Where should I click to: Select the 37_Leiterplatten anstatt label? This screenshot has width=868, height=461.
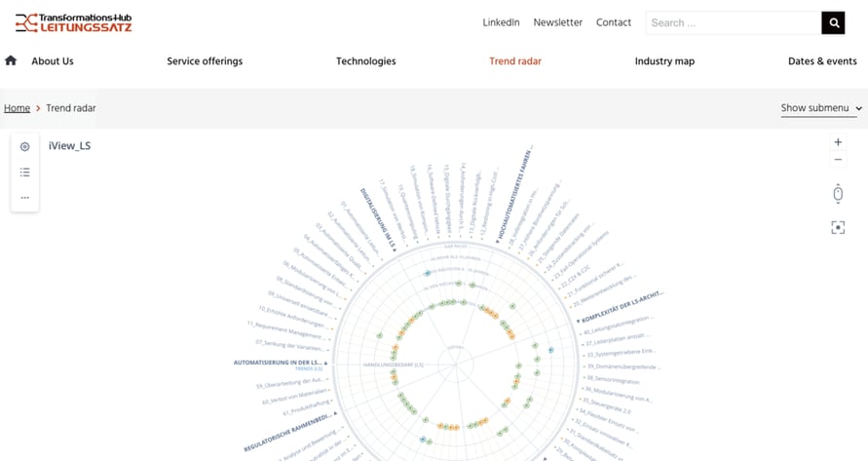pos(616,339)
